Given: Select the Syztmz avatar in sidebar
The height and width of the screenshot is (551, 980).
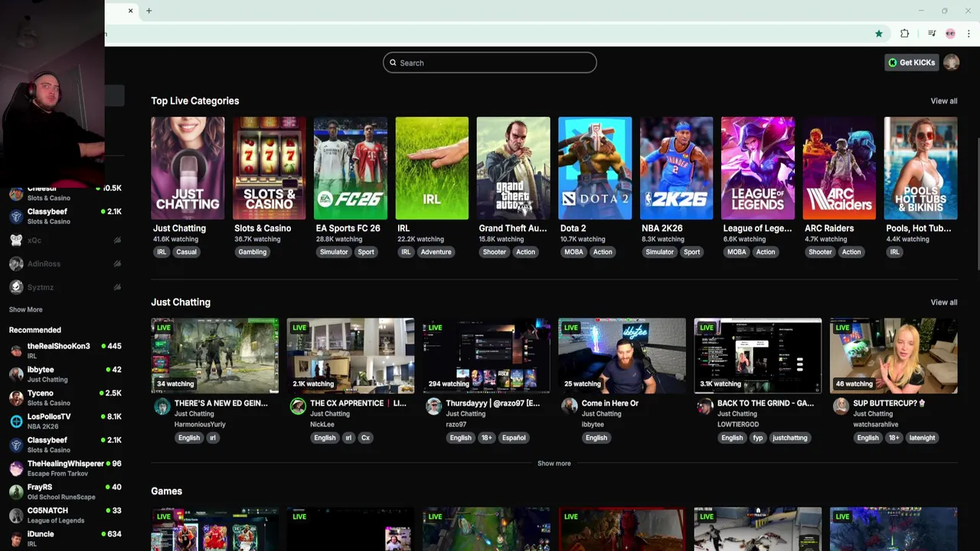Looking at the screenshot, I should coord(16,287).
